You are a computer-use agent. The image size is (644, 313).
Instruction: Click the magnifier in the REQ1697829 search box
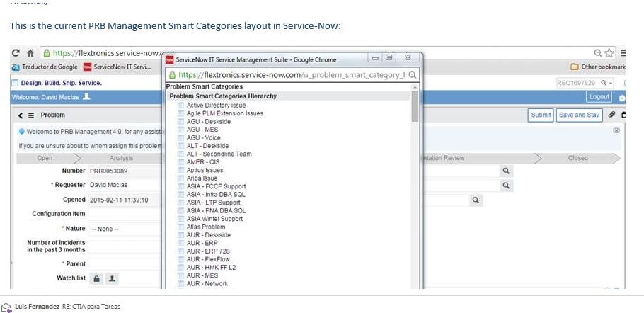pos(604,83)
